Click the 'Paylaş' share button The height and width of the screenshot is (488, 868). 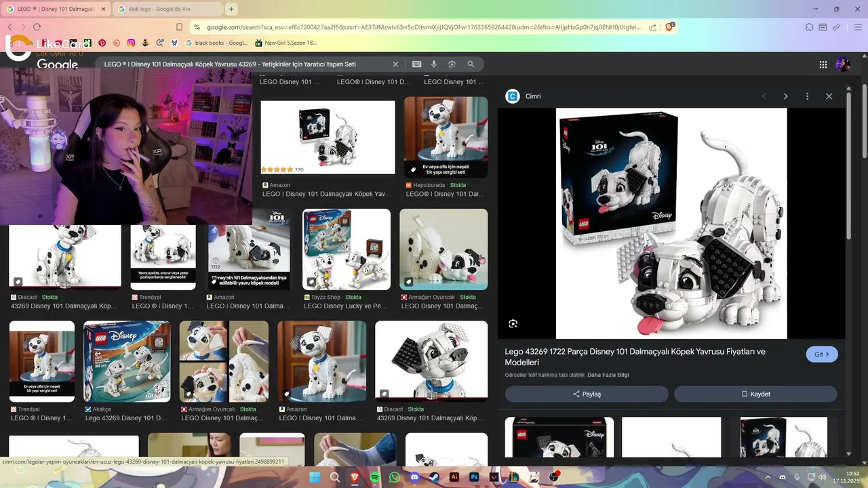[587, 394]
